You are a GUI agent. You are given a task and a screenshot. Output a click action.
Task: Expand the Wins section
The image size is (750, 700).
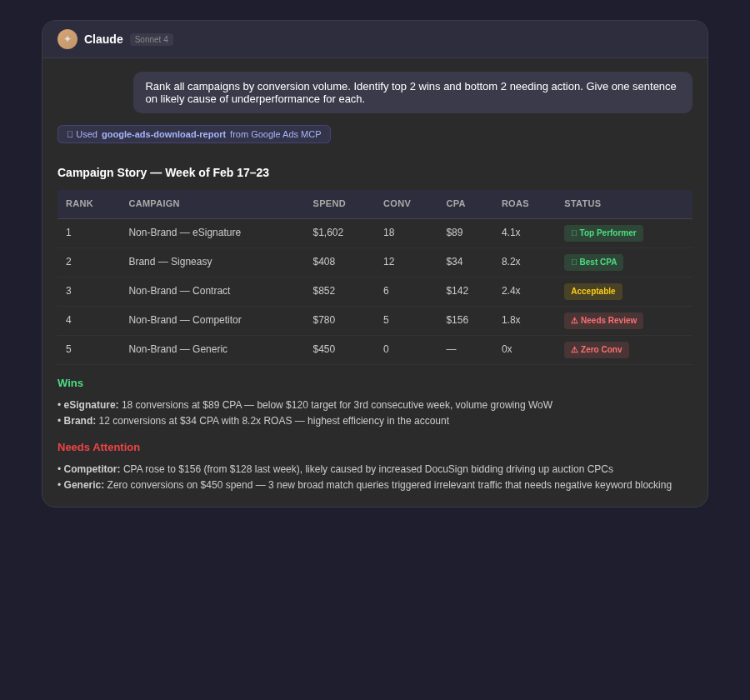pos(70,382)
